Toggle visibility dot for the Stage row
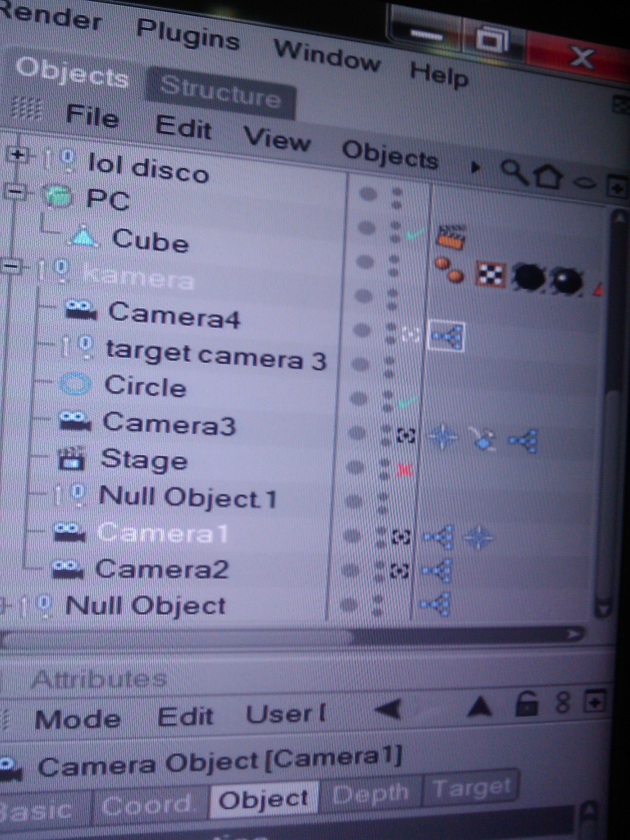Image resolution: width=630 pixels, height=840 pixels. (355, 467)
